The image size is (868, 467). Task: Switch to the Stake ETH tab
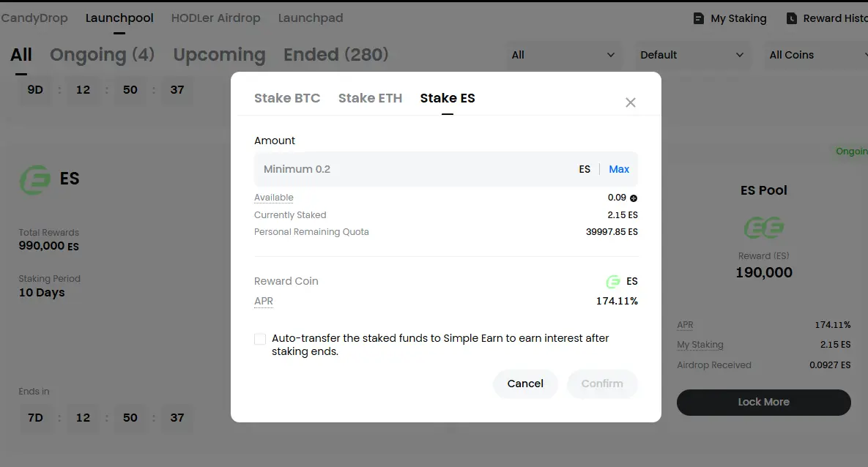[x=370, y=98]
